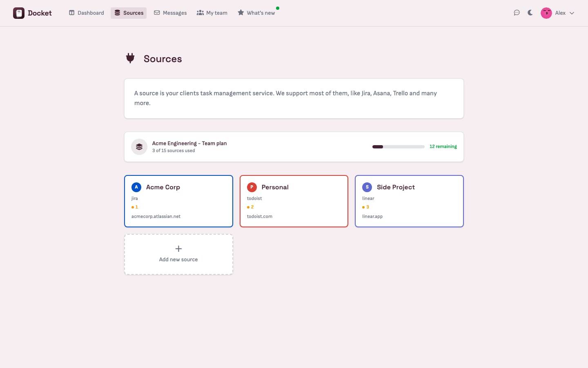Open the chat bubble feedback icon
The image size is (588, 368).
pos(517,13)
